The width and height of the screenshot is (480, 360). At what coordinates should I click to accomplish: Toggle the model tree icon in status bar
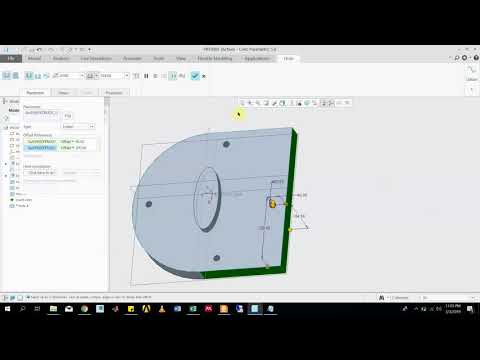(x=5, y=297)
